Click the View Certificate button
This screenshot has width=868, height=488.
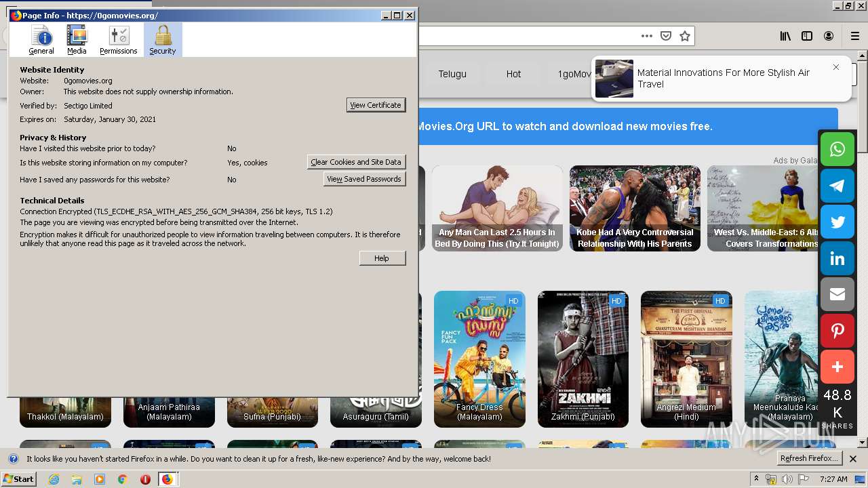(376, 105)
